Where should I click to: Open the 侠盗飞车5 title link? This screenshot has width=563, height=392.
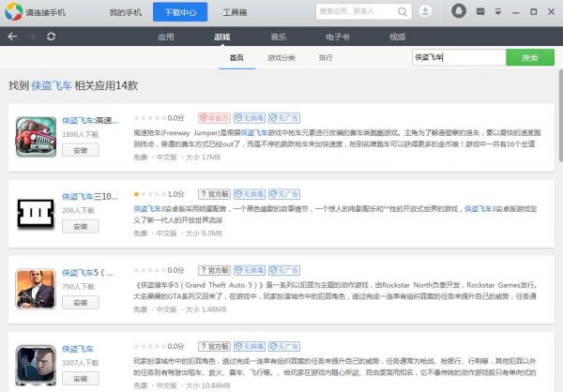click(x=87, y=273)
